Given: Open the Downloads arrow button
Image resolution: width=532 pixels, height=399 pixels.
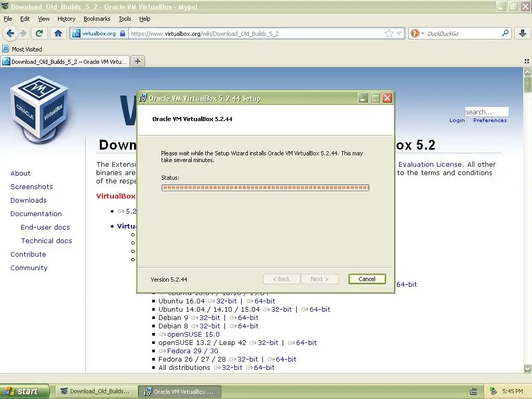Looking at the screenshot, I should tap(523, 33).
